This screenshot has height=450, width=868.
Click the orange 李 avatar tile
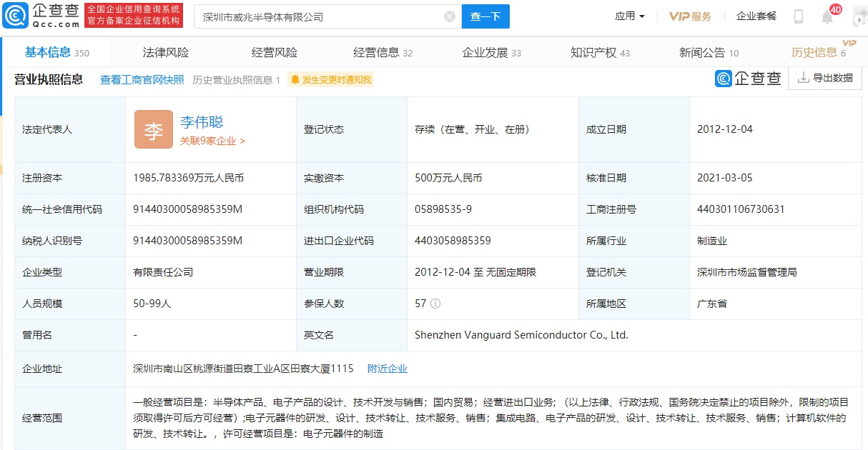click(154, 129)
